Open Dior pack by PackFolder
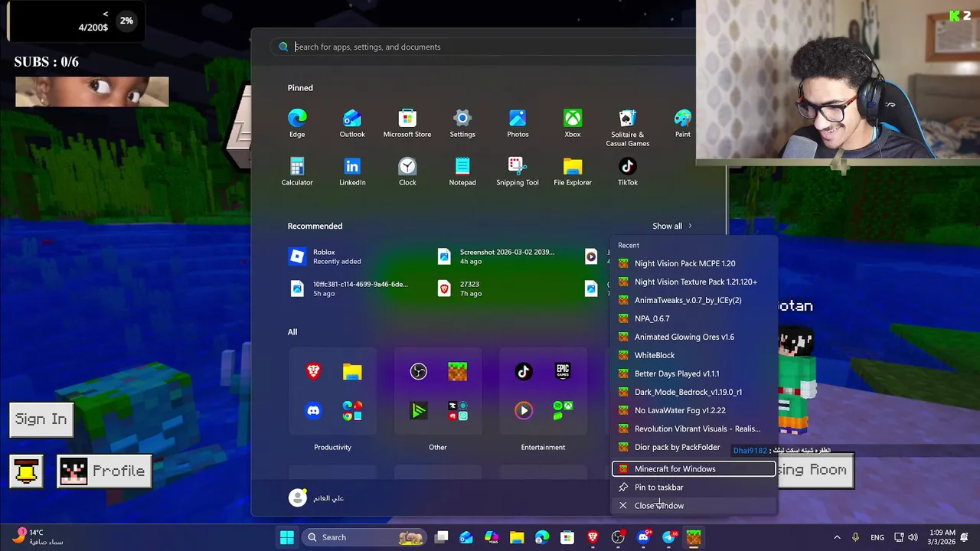Viewport: 980px width, 551px height. (x=694, y=447)
